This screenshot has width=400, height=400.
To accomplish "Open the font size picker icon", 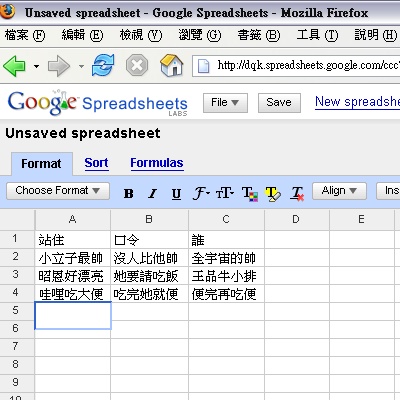I will click(x=225, y=193).
